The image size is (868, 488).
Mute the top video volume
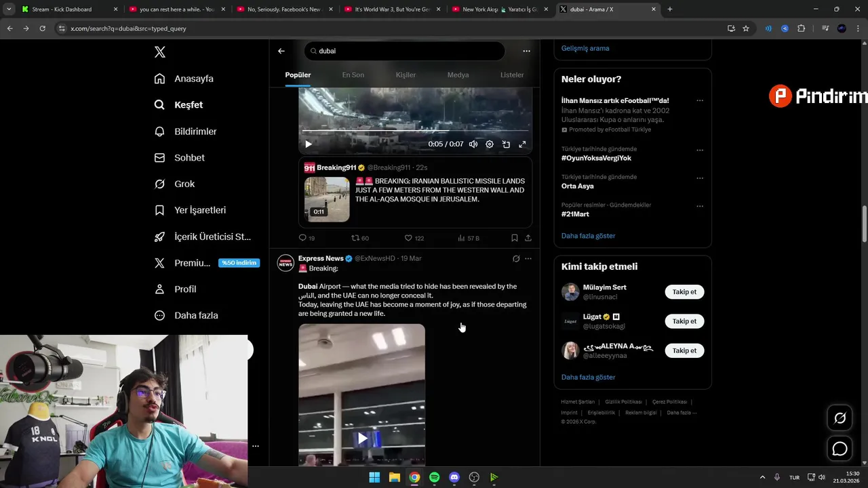pos(473,144)
